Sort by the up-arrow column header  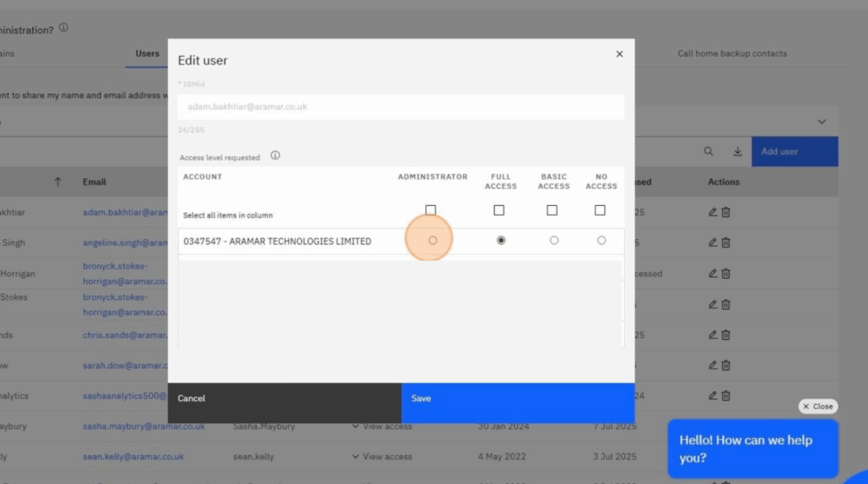[x=58, y=181]
